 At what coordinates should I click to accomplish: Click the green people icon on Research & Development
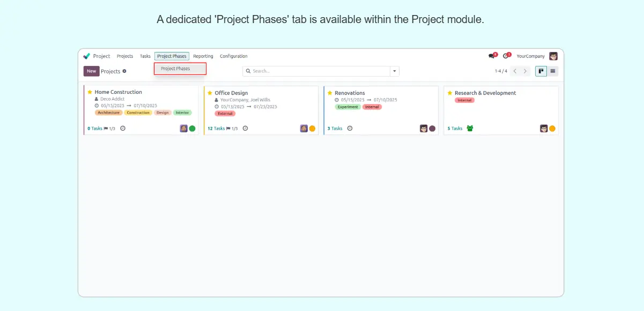pos(470,129)
